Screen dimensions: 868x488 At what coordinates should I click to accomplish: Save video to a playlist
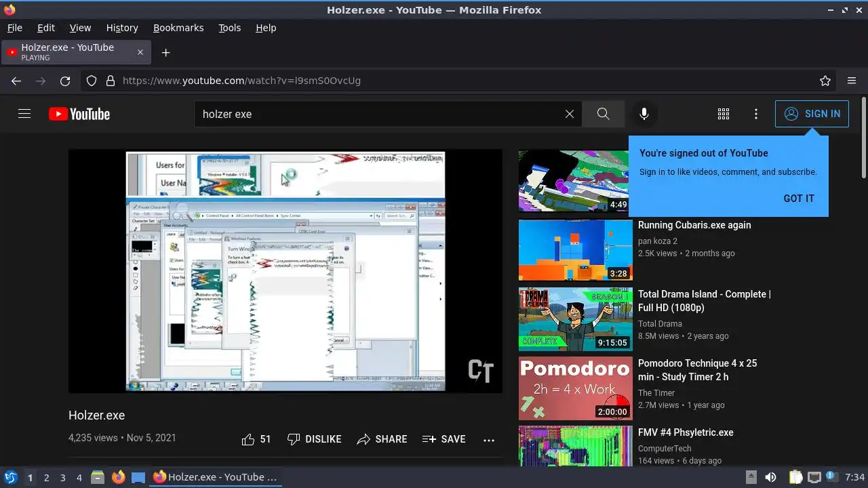443,439
